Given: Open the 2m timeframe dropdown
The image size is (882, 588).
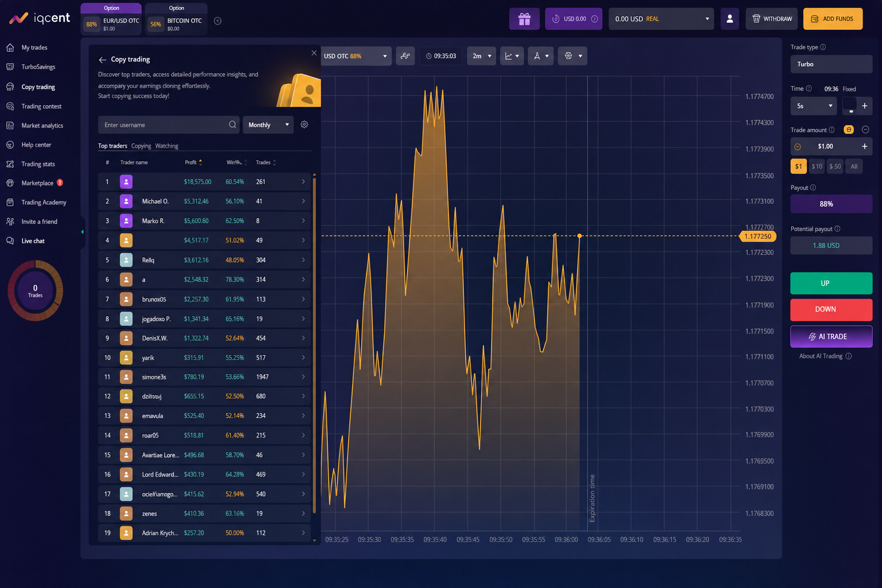Looking at the screenshot, I should click(x=481, y=56).
